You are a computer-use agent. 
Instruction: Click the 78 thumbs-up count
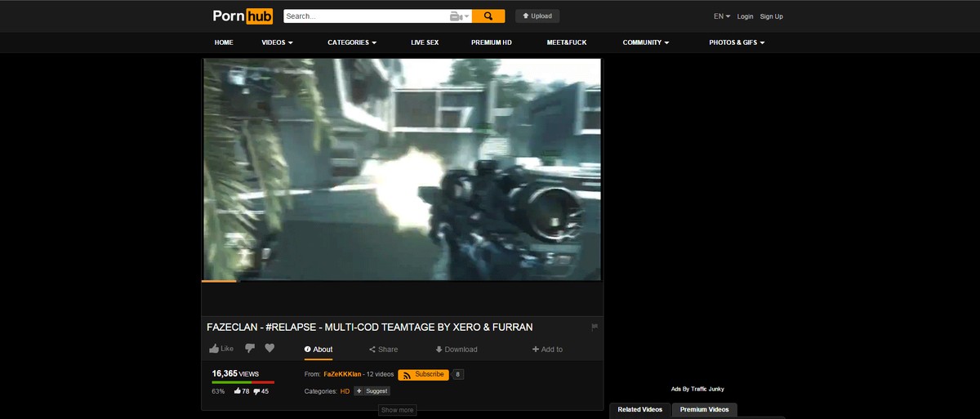click(242, 391)
